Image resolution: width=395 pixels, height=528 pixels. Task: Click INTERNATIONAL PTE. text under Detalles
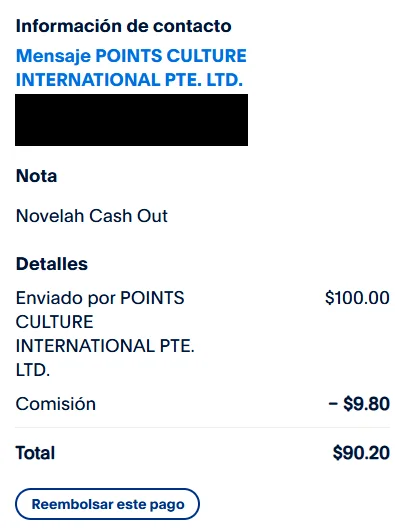point(105,346)
